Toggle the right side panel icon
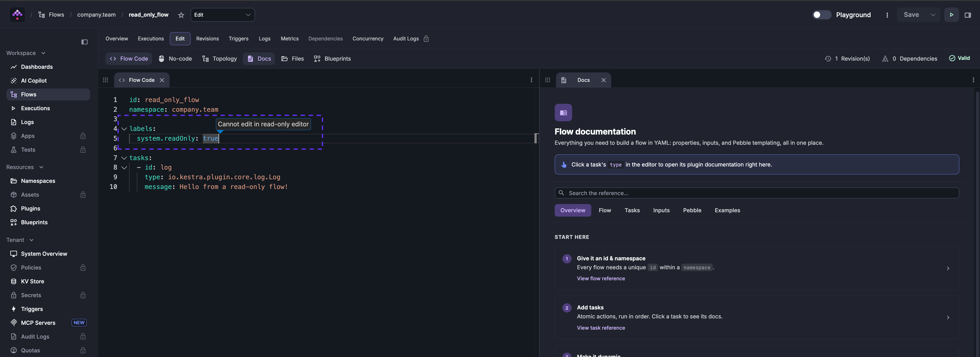Image resolution: width=980 pixels, height=357 pixels. (968, 15)
